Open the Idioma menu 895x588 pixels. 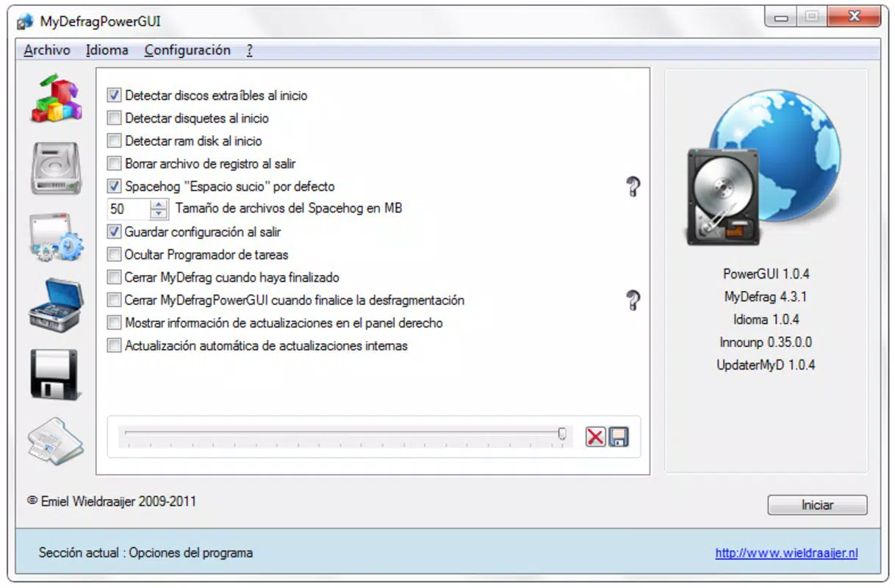pos(107,50)
